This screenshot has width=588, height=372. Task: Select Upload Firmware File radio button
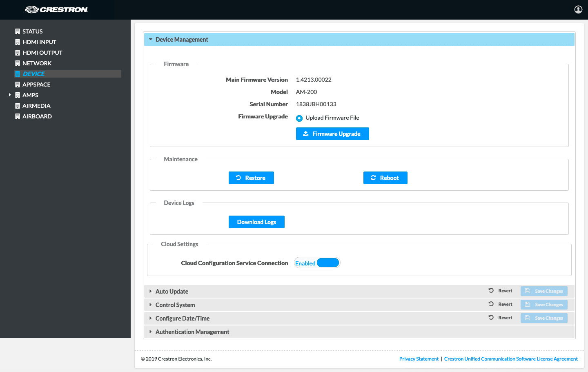click(299, 118)
